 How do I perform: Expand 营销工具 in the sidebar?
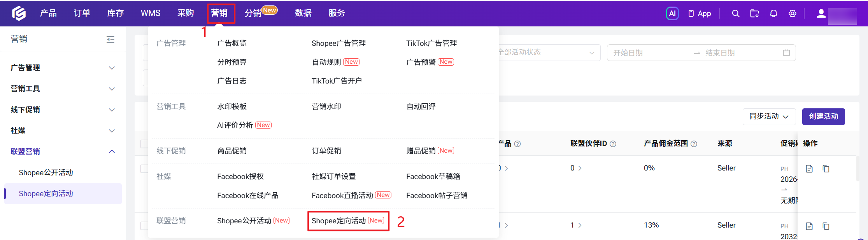(x=63, y=89)
